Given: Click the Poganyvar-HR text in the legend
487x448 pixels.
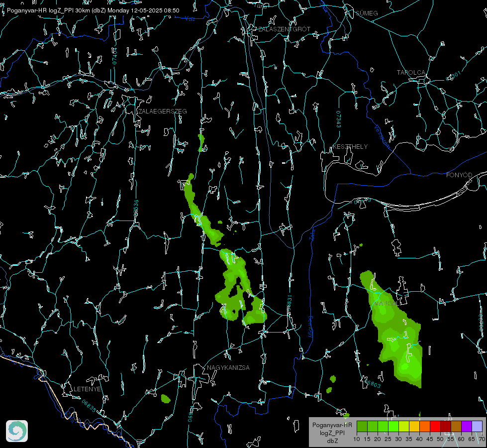Looking at the screenshot, I should [x=332, y=425].
